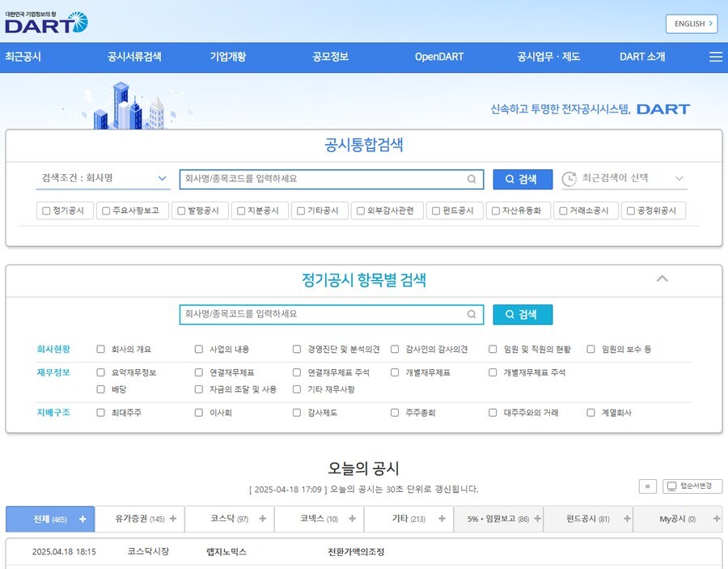Image resolution: width=728 pixels, height=569 pixels.
Task: Click the blue 검색 button in 공시통합검색
Action: tap(523, 180)
